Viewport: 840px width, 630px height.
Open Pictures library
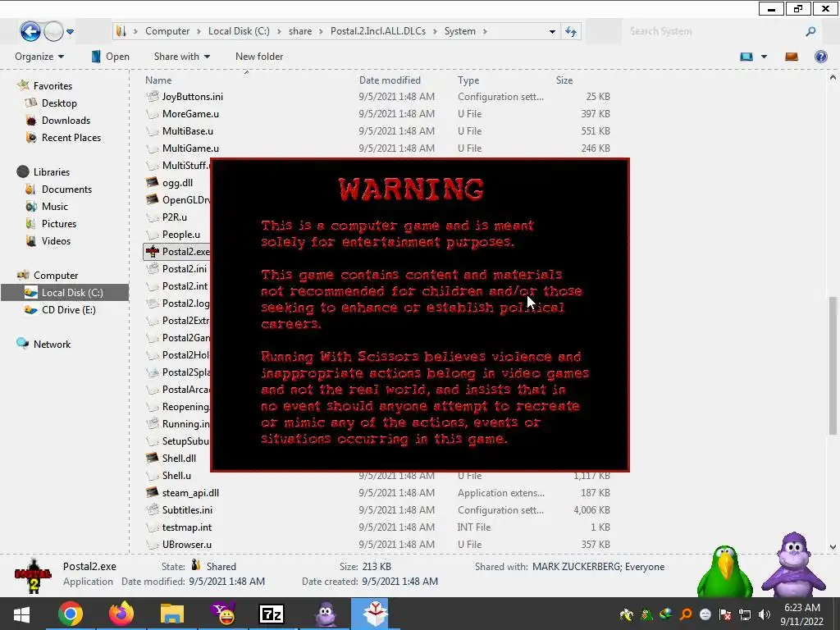click(x=59, y=223)
